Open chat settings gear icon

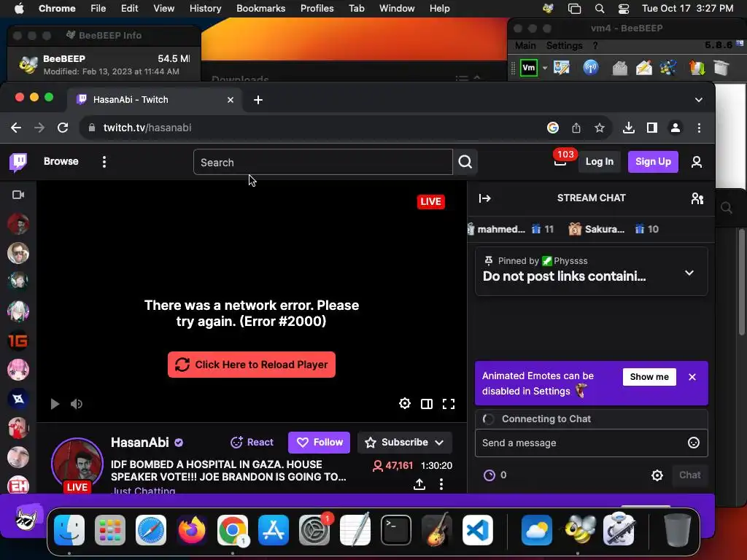point(657,475)
